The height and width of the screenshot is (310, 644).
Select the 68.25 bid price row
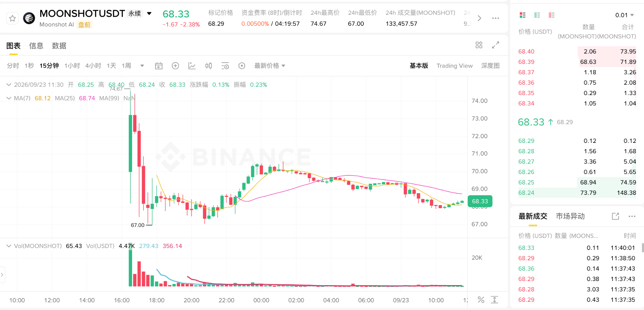click(x=577, y=183)
